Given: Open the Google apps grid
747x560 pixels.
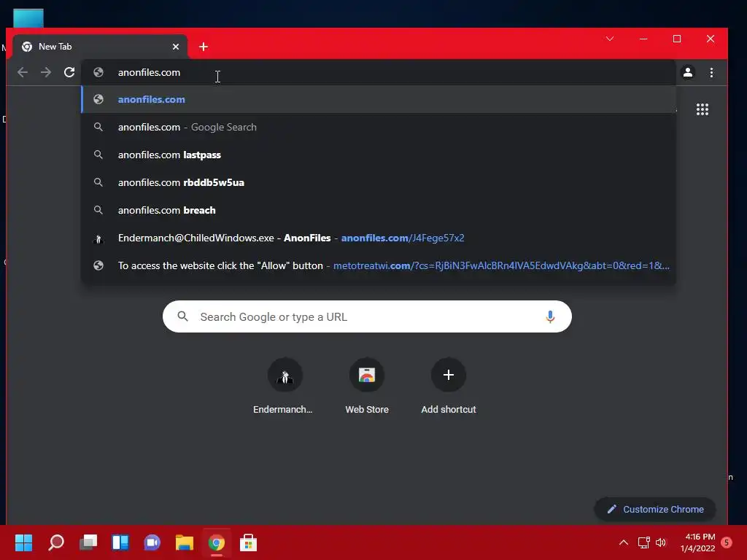Looking at the screenshot, I should coord(703,109).
